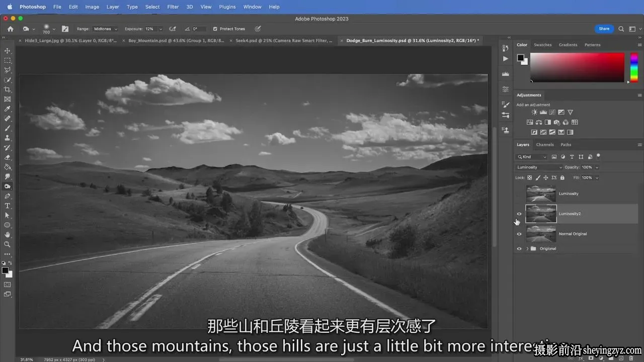Switch to the Swatches tab

(x=542, y=45)
